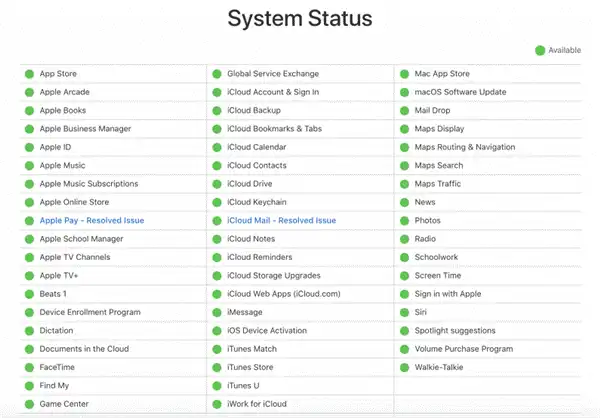Click the status dot beside iCloud Mail
Image resolution: width=600 pixels, height=418 pixels.
pos(217,221)
